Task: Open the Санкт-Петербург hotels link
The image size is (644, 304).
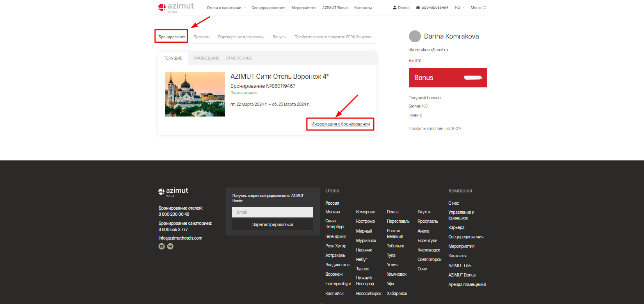Action: (x=335, y=224)
